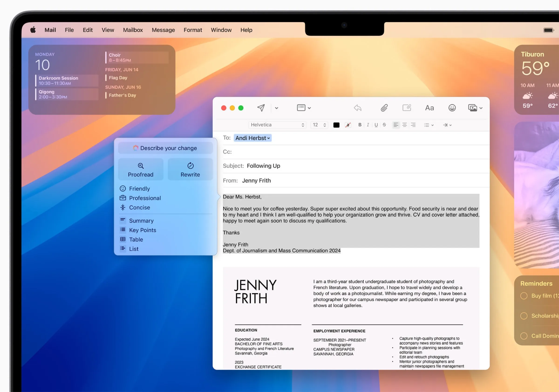The image size is (559, 392).
Task: Select the Proofread option in Writing Tools
Action: pyautogui.click(x=140, y=169)
